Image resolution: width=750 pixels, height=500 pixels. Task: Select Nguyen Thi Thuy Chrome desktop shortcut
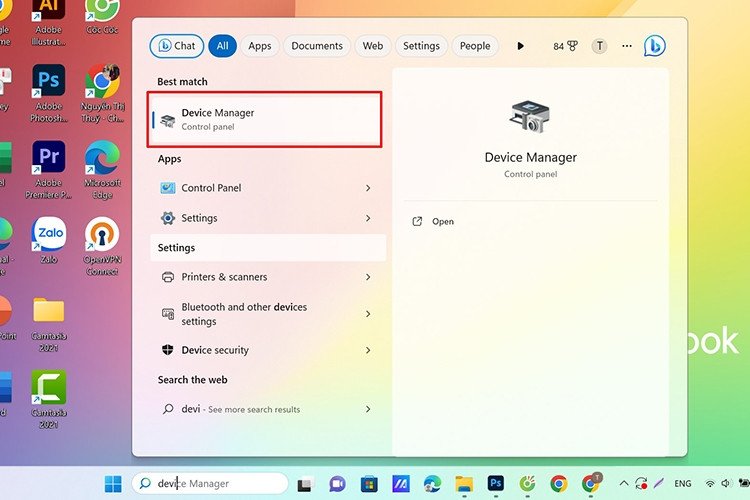tap(102, 93)
